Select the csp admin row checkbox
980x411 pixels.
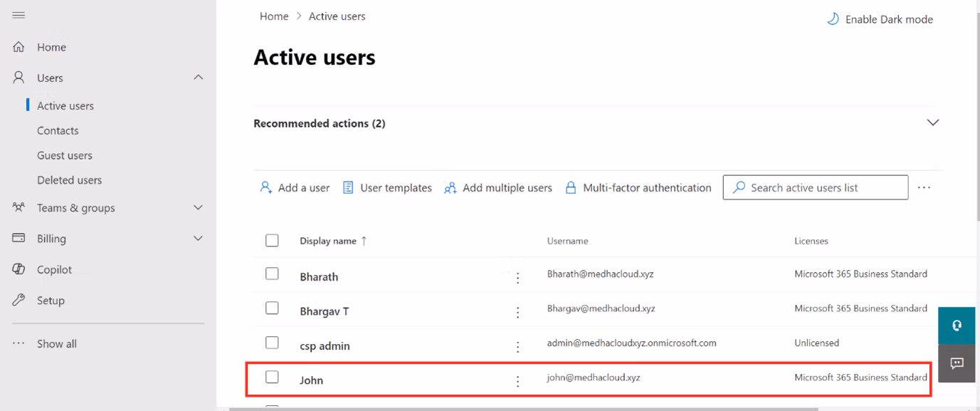click(x=272, y=343)
